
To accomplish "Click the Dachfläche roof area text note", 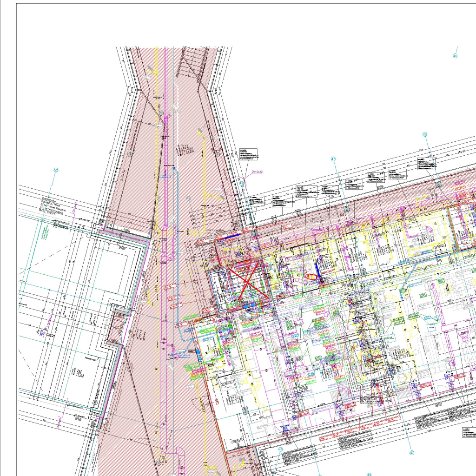I will click(53, 206).
